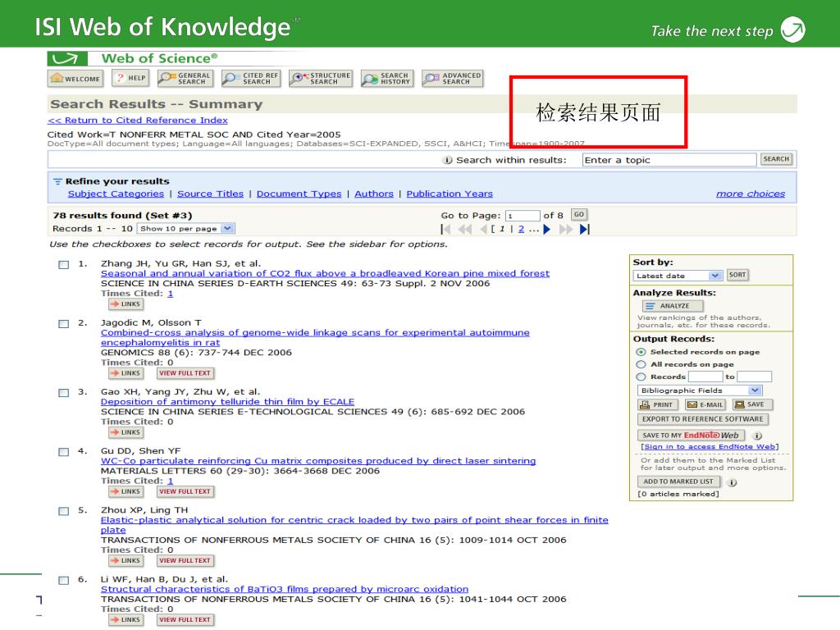Open Cited Ref Search
Viewport: 840px width, 630px height.
251,79
